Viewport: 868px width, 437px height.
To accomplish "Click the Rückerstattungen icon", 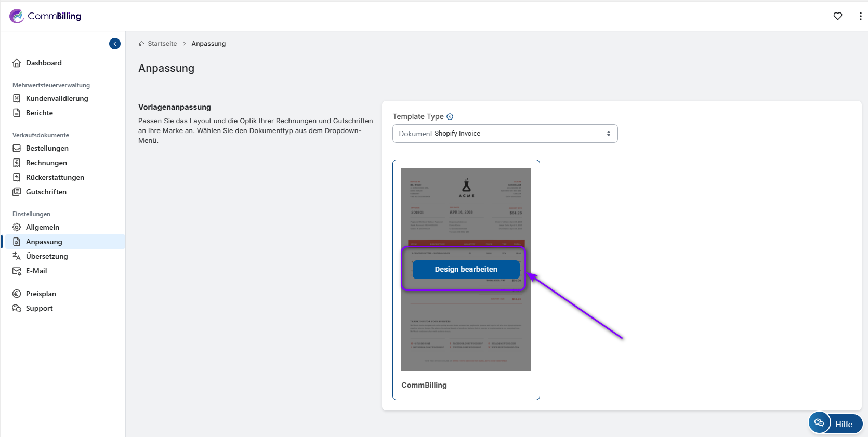I will [17, 177].
